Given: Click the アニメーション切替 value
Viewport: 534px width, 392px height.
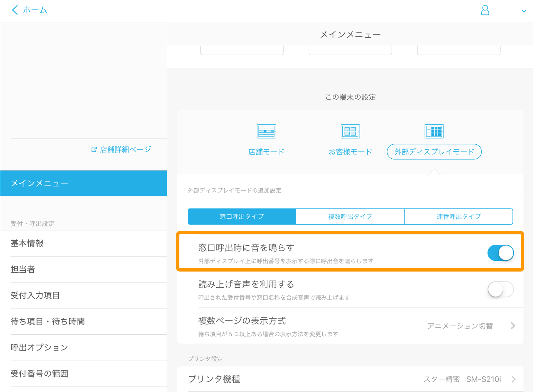Looking at the screenshot, I should [460, 326].
